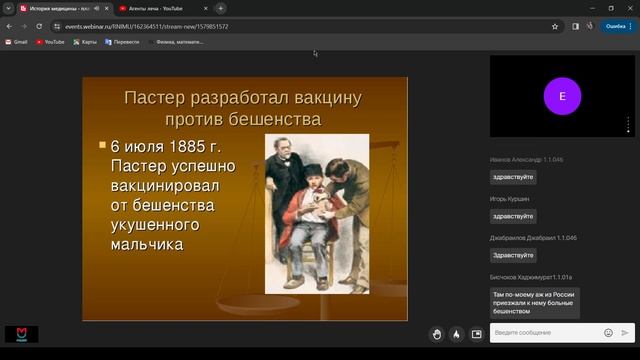Select Игорь Куршин's здравствуйте message

[x=513, y=216]
